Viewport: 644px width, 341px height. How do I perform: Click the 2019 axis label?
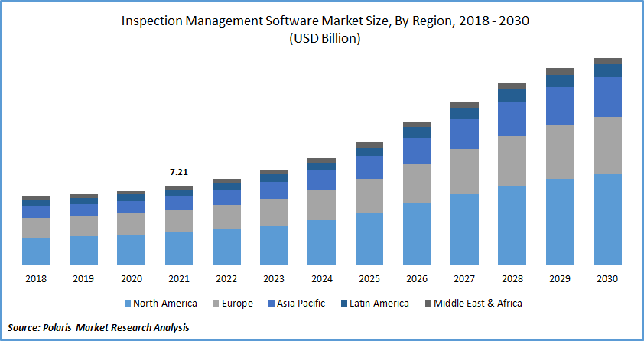pos(83,279)
